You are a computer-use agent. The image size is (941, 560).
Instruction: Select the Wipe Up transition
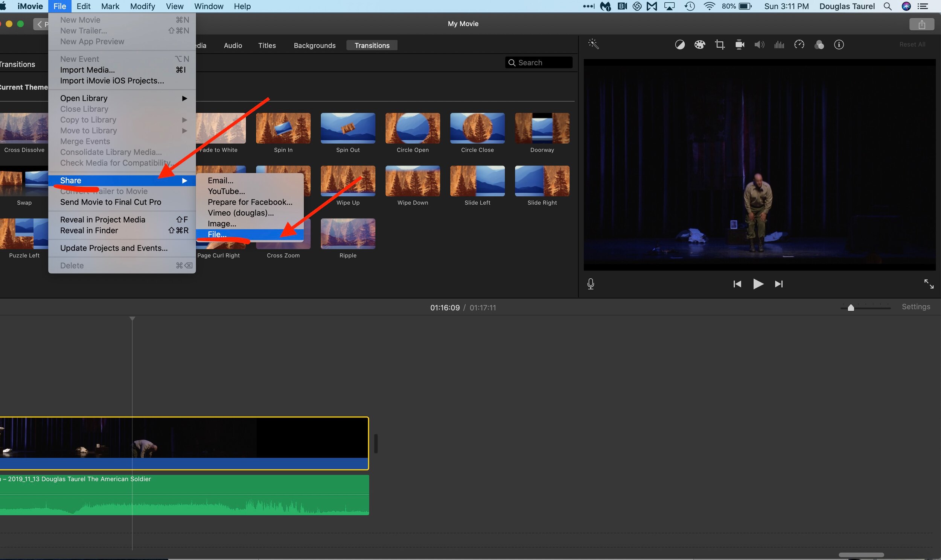348,181
